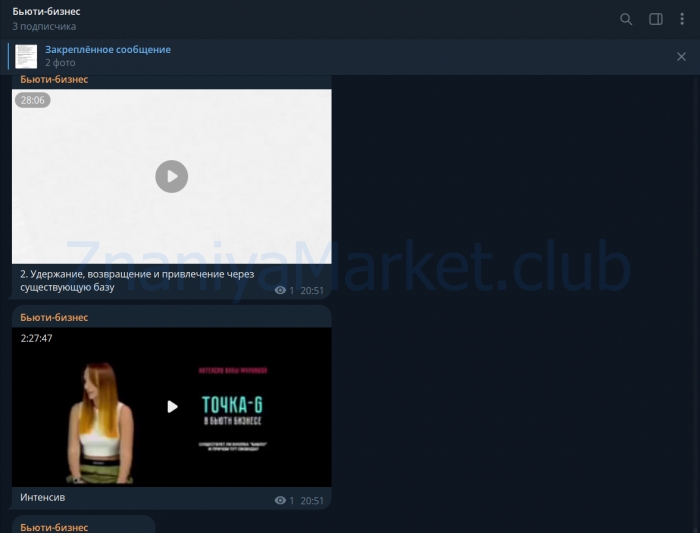Click the pinned message thumbnail image
Image resolution: width=700 pixels, height=533 pixels.
tap(26, 56)
